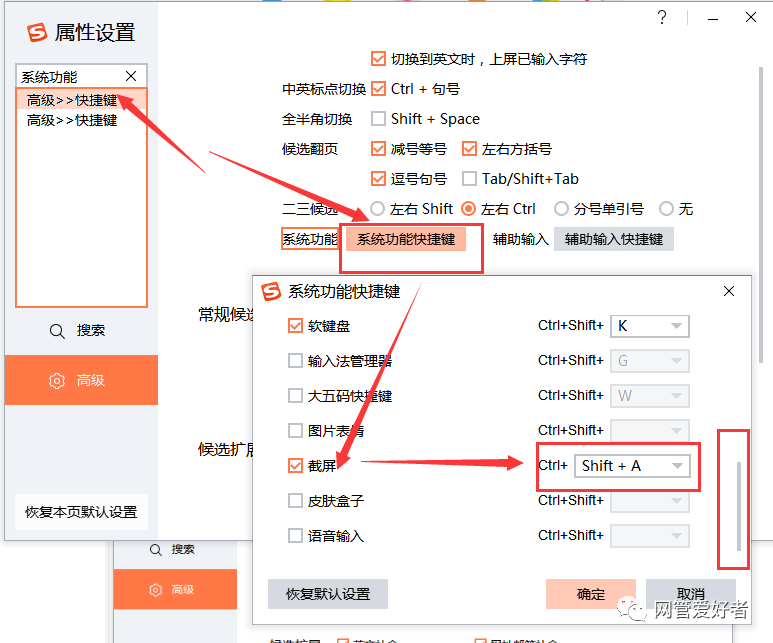Click 恢复默认设置 button in dialog

point(328,594)
